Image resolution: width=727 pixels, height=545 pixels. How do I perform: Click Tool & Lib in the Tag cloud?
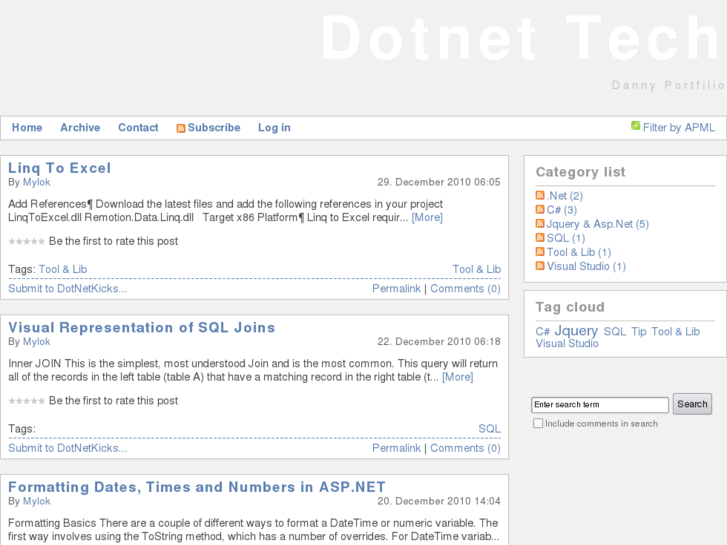(x=676, y=332)
